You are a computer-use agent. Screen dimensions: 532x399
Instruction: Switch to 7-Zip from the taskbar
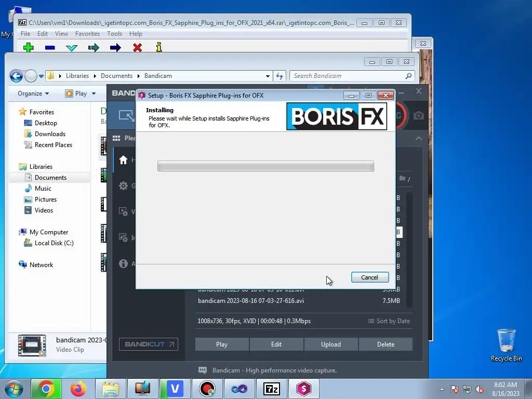click(x=271, y=389)
